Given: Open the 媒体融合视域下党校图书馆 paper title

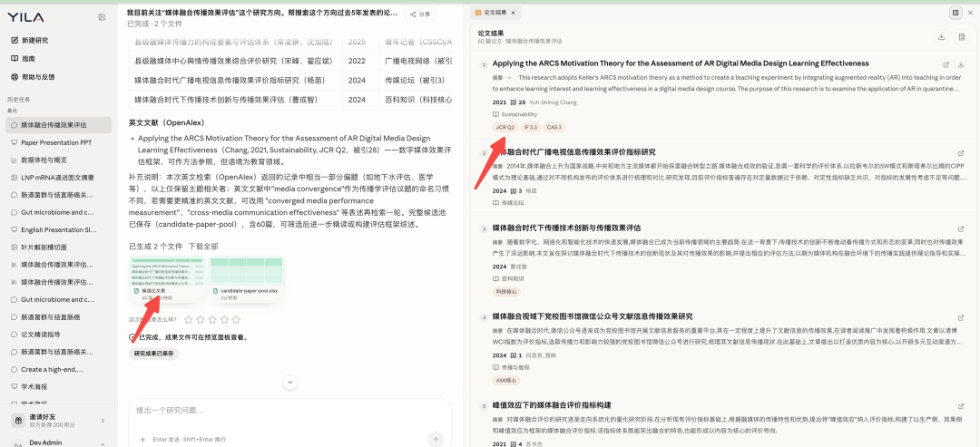Looking at the screenshot, I should coord(592,316).
